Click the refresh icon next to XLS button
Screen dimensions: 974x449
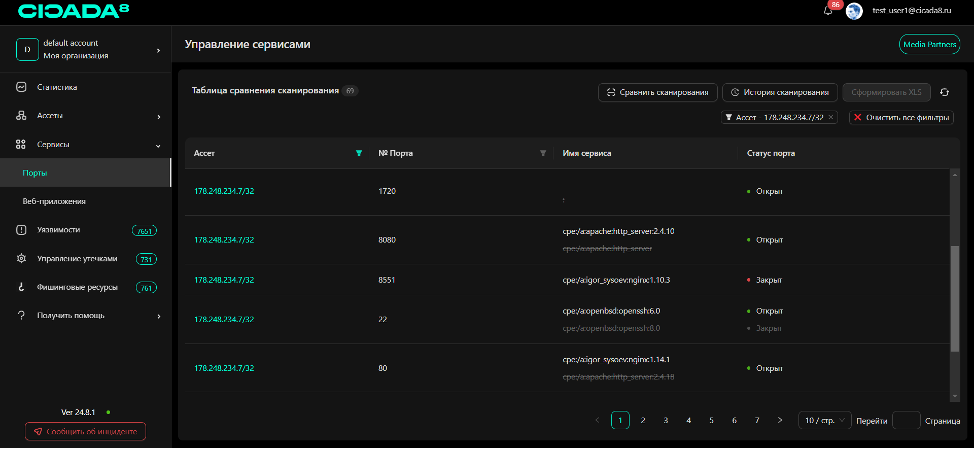point(944,92)
